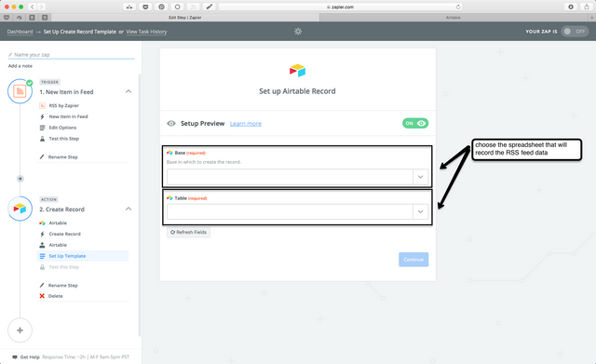The height and width of the screenshot is (364, 596).
Task: Open the Base dropdown arrow
Action: pos(420,177)
